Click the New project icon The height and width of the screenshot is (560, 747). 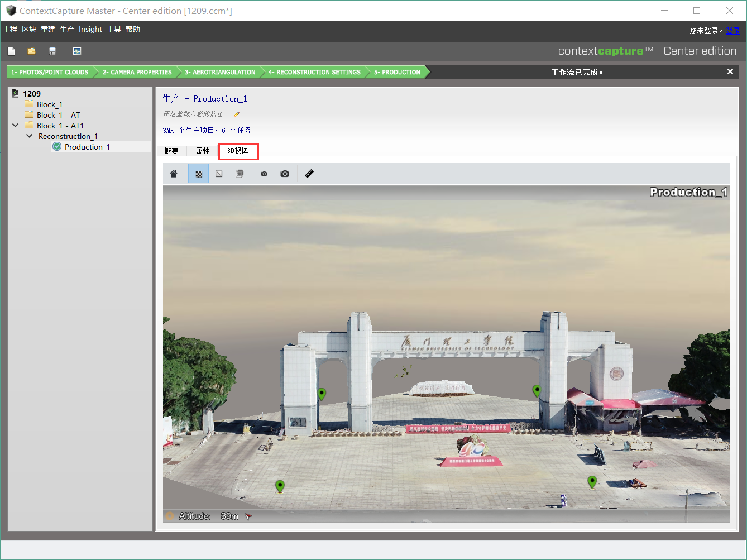[x=11, y=51]
